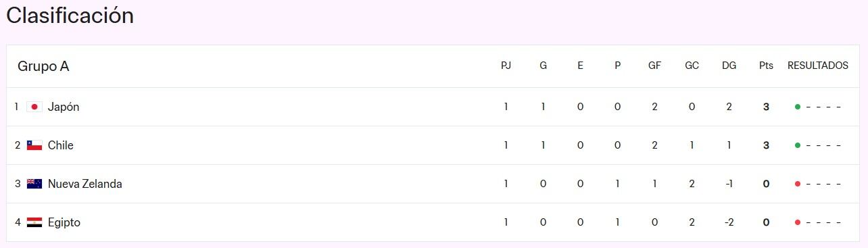Click the RESULTADOS column header
The image size is (868, 248).
818,66
